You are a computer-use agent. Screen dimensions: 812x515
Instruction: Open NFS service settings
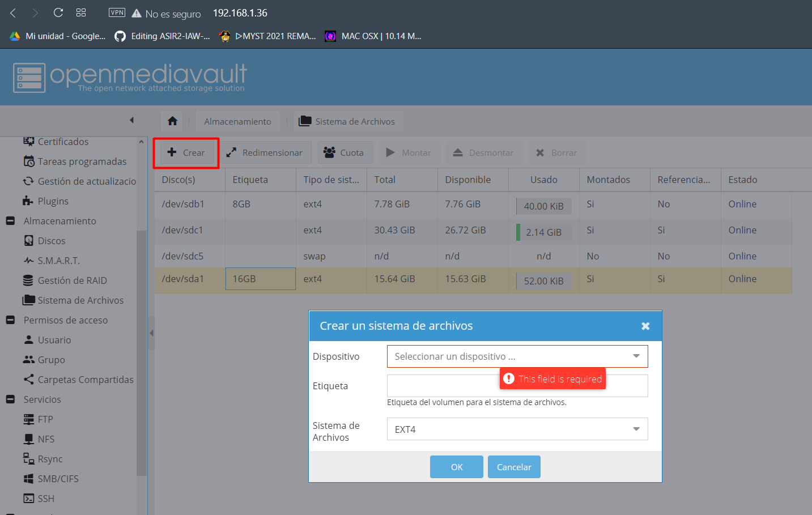click(x=46, y=439)
